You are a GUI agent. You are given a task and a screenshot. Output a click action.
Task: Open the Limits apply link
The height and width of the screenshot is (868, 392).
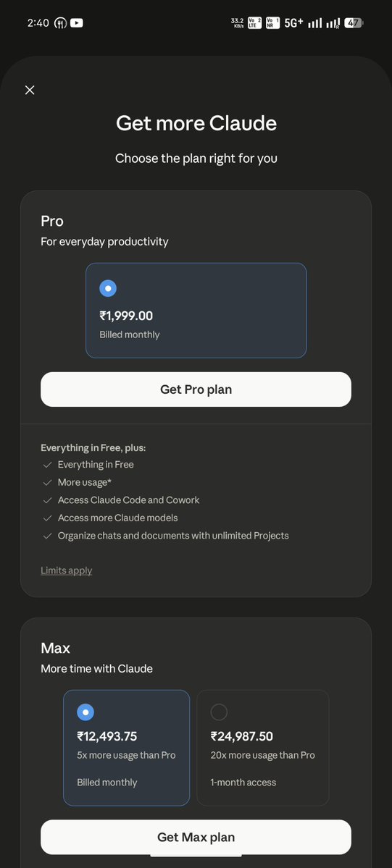(67, 570)
